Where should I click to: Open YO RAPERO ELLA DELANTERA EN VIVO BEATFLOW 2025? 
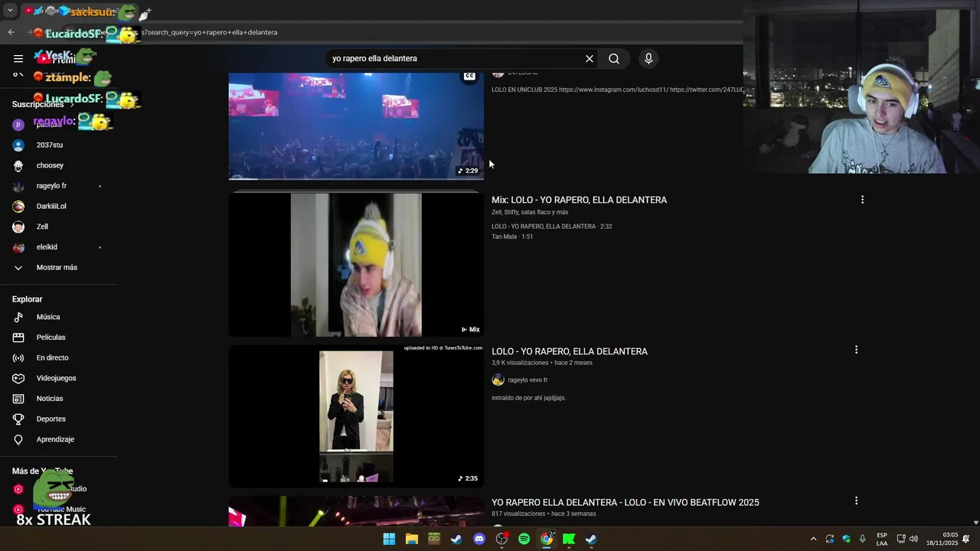pyautogui.click(x=626, y=502)
